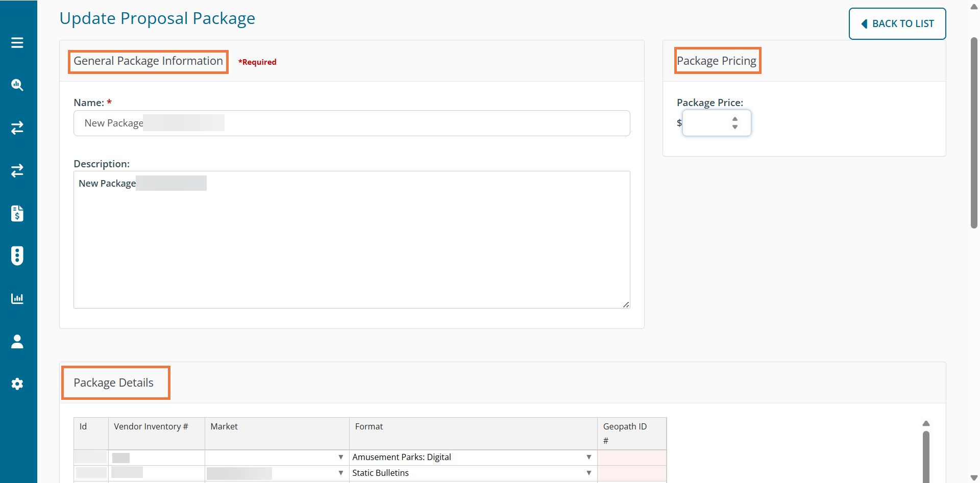
Task: Click the upper exchange arrows sidebar icon
Action: [x=17, y=128]
